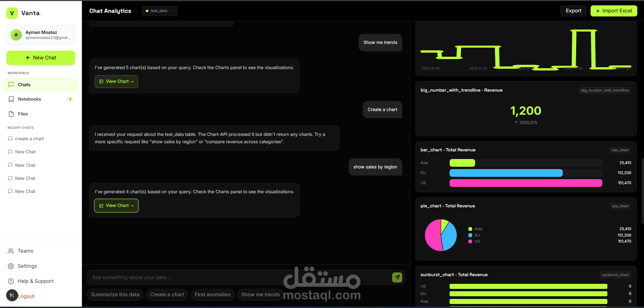
Task: Click the EU legend swatch in pie_chart
Action: pos(470,235)
